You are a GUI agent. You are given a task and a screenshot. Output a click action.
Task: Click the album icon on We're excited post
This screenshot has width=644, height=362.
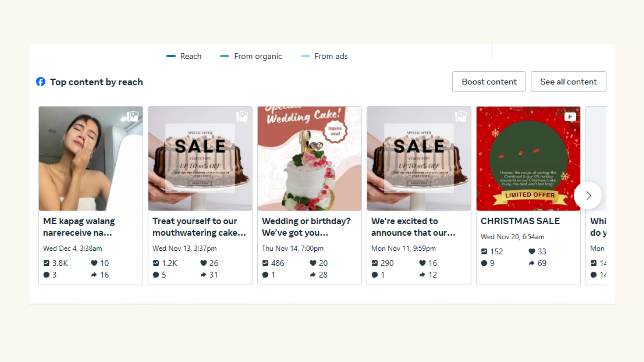pos(461,117)
